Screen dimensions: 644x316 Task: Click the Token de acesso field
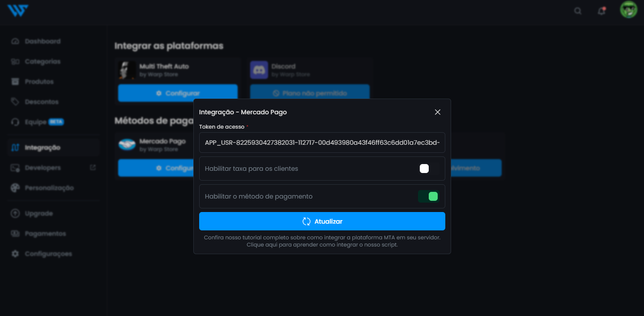(322, 143)
